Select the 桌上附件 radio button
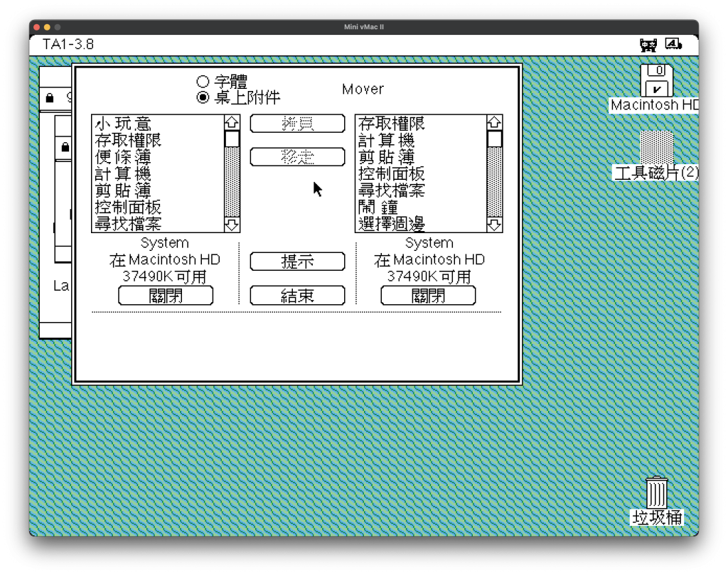Image resolution: width=728 pixels, height=575 pixels. click(x=203, y=97)
